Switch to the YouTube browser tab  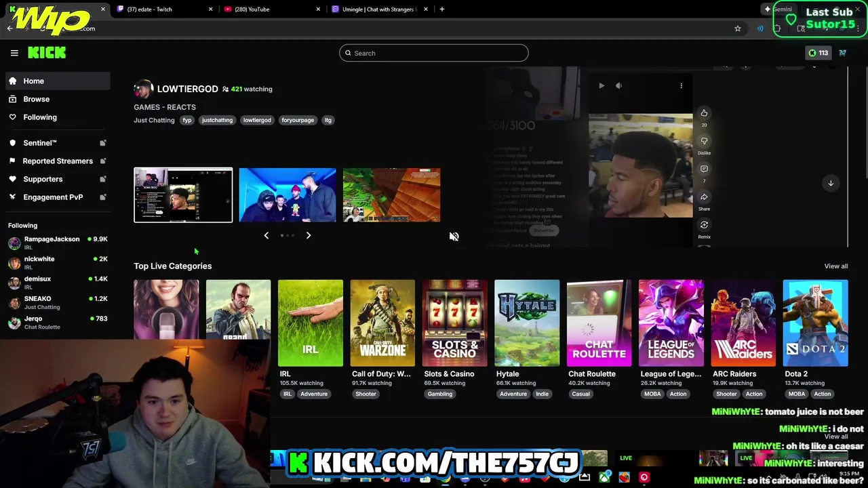pos(273,9)
